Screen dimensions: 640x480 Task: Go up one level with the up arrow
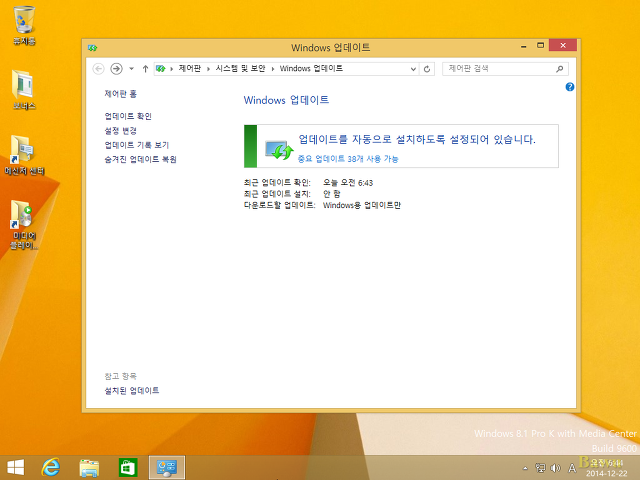(145, 69)
